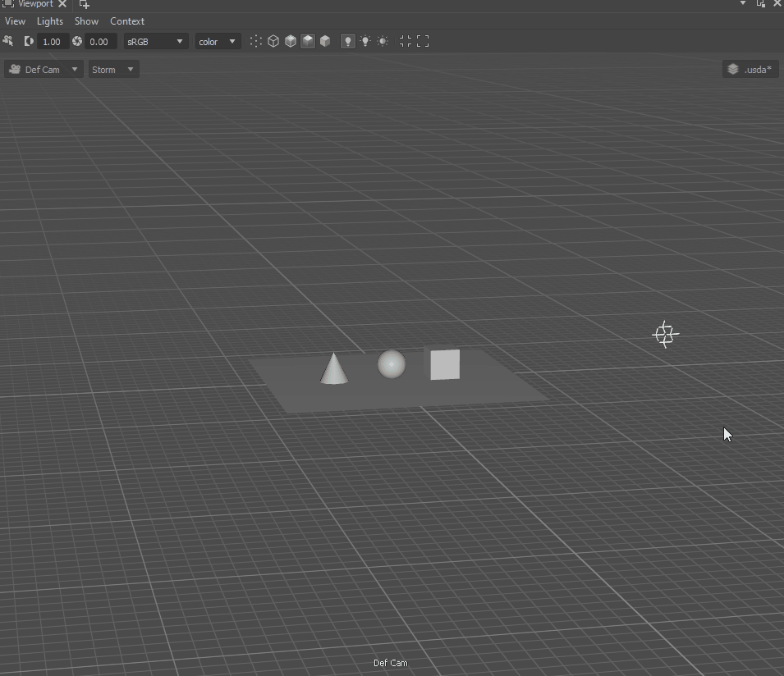Viewport: 784px width, 676px height.
Task: Switch to flat shaded draw mode
Action: point(325,41)
